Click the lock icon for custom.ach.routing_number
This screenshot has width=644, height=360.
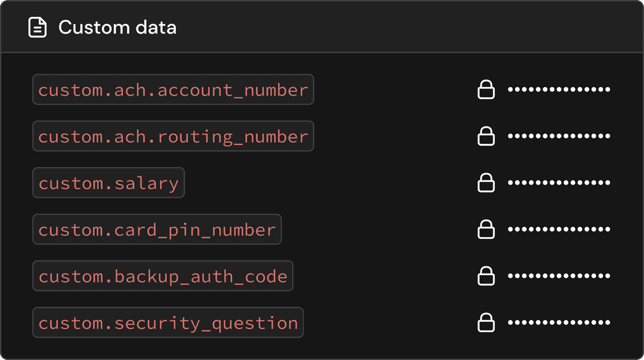(486, 136)
